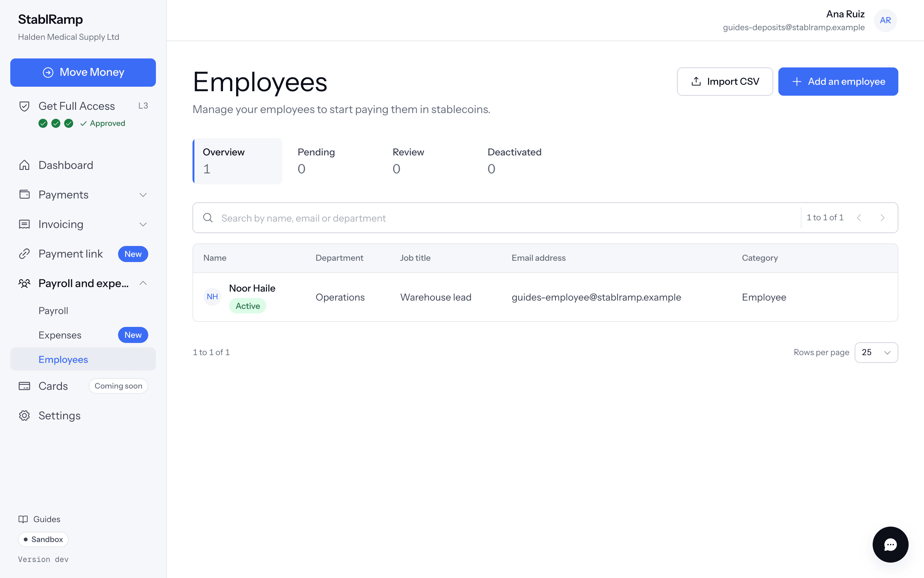Screen dimensions: 924x578
Task: Click the Approved status indicator
Action: coord(103,123)
